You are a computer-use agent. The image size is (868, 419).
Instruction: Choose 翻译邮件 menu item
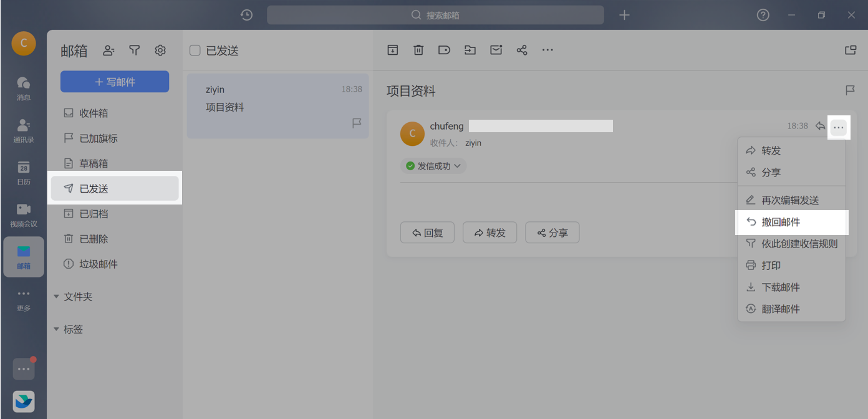pos(791,309)
